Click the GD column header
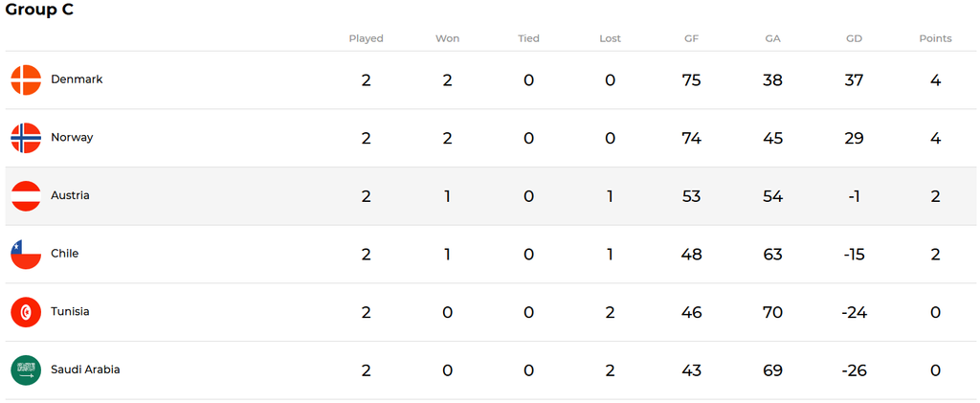Viewport: 980px width, 403px height. click(x=854, y=38)
